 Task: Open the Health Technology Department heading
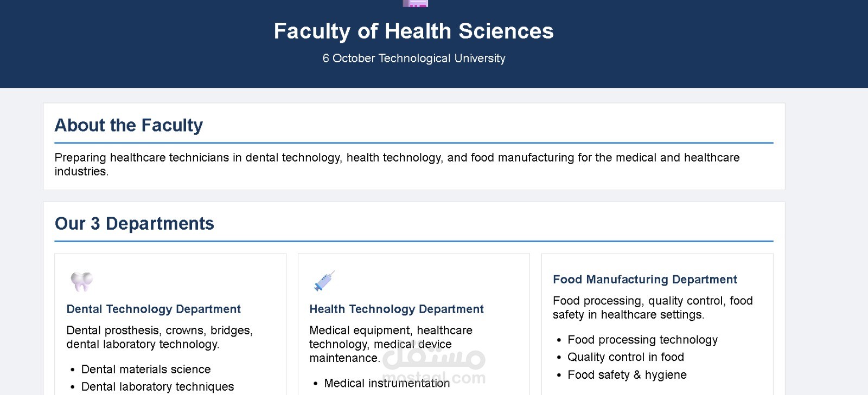pos(397,309)
